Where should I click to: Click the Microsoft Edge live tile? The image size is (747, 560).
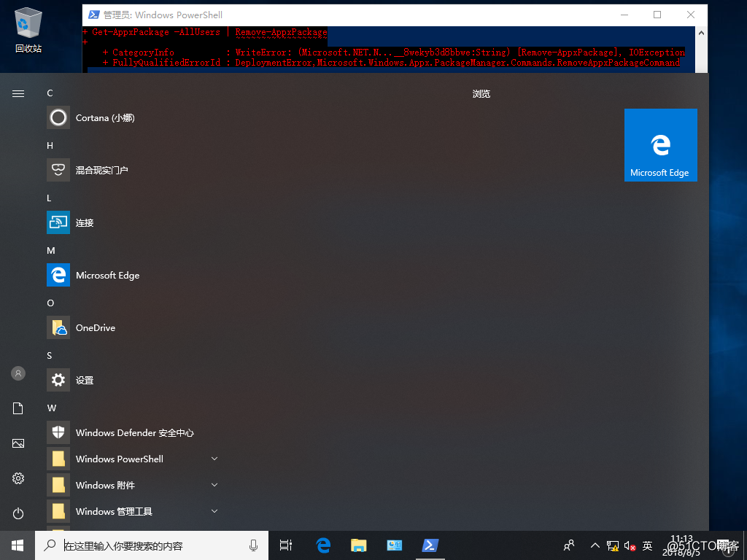click(x=661, y=145)
